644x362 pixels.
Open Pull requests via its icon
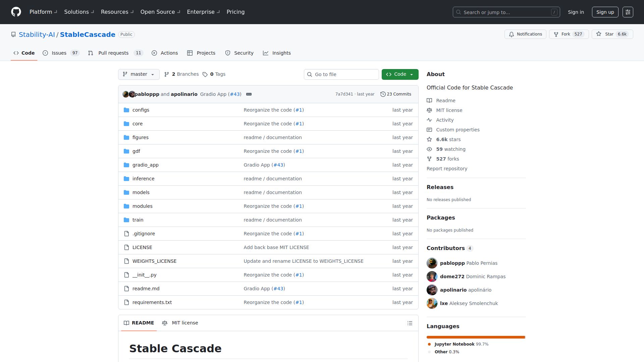(90, 53)
